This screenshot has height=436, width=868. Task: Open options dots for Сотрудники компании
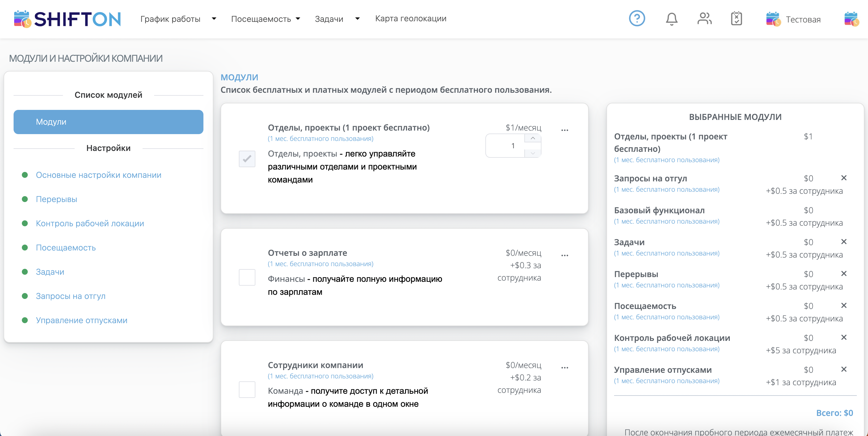(x=565, y=368)
